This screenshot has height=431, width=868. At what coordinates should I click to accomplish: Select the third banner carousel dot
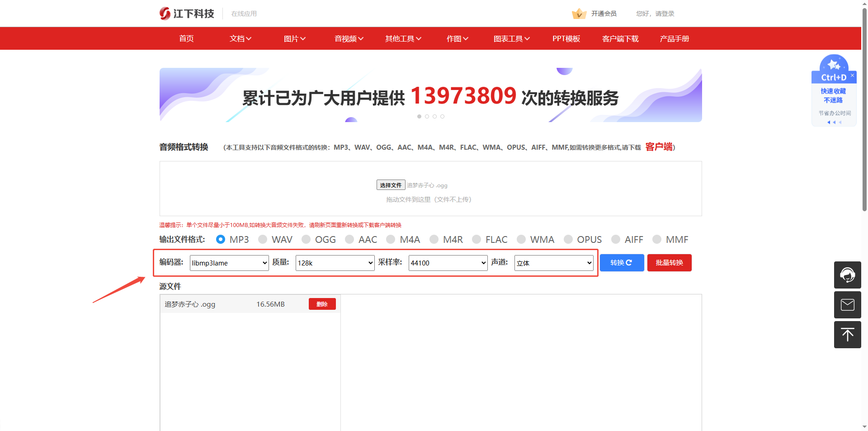[434, 117]
